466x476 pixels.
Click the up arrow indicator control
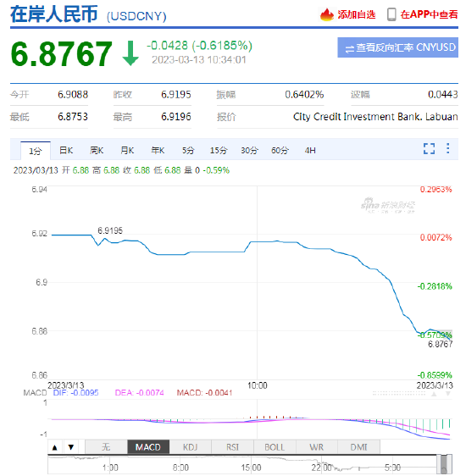[x=55, y=447]
